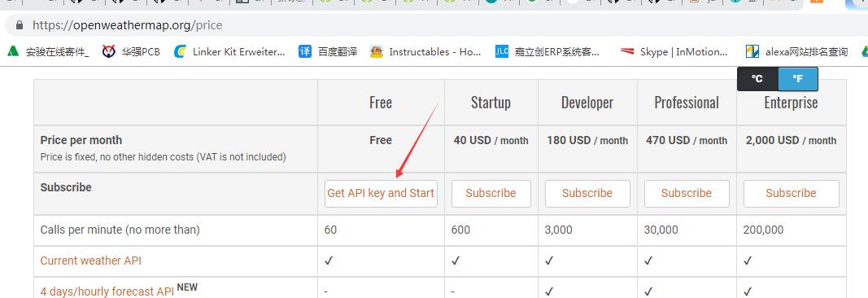Open the 华强PCB bookmark

132,52
